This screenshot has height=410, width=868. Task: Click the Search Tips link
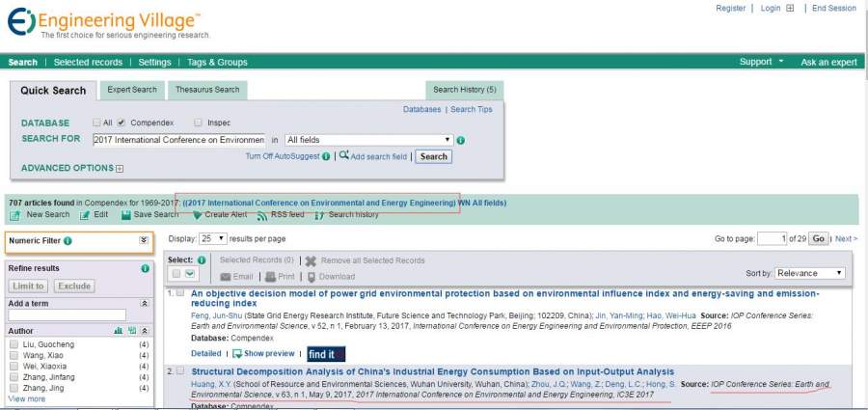coord(471,110)
